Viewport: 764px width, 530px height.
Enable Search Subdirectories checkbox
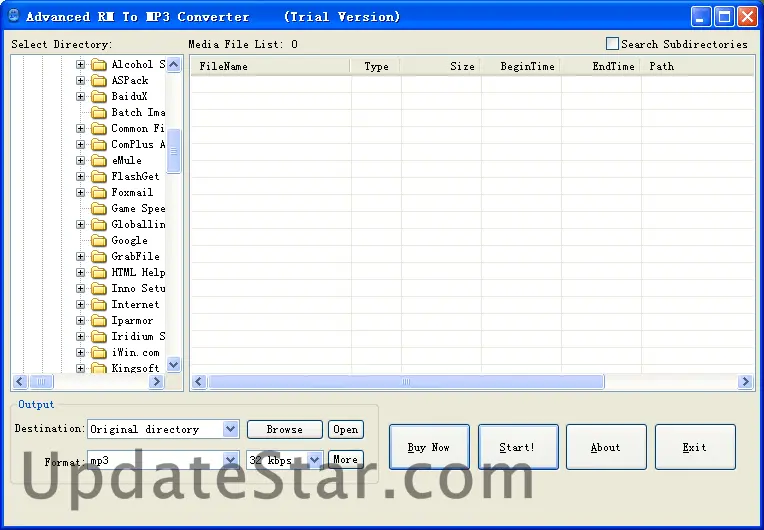tap(612, 44)
